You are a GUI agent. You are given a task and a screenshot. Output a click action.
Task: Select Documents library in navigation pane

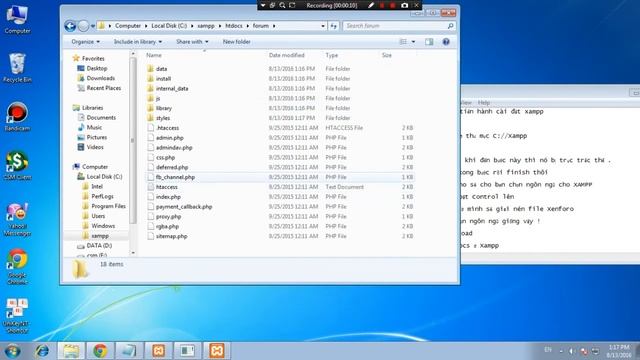[x=97, y=117]
